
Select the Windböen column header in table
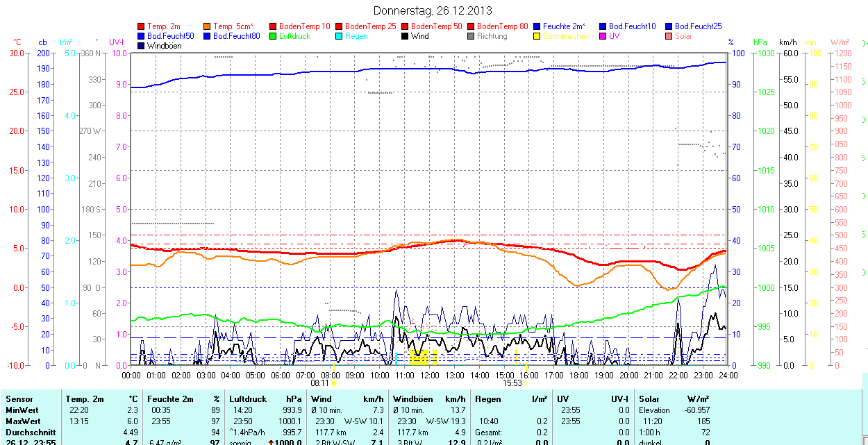pyautogui.click(x=414, y=399)
